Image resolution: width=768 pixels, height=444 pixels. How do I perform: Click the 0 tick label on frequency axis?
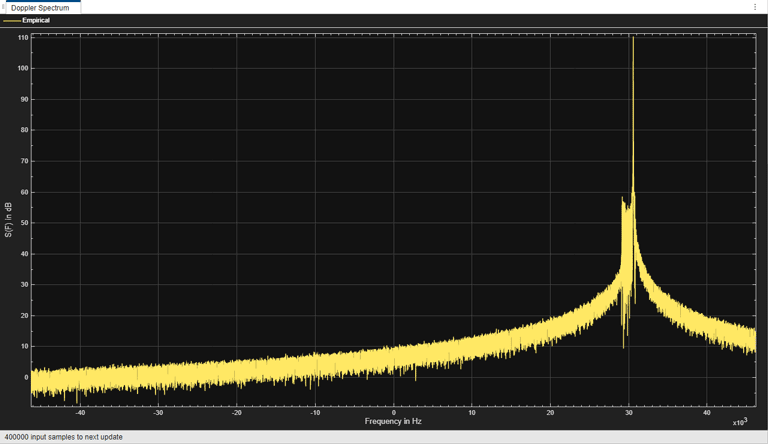394,412
